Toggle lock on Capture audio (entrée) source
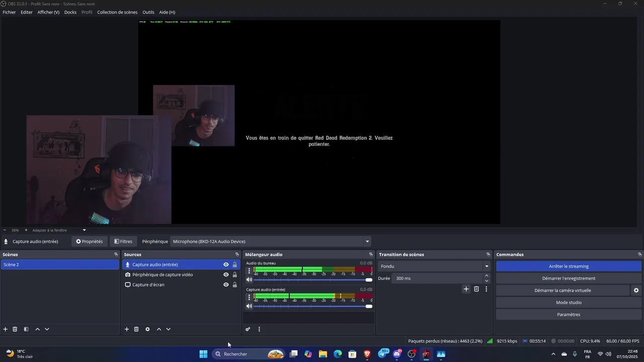This screenshot has height=362, width=644. (x=234, y=264)
